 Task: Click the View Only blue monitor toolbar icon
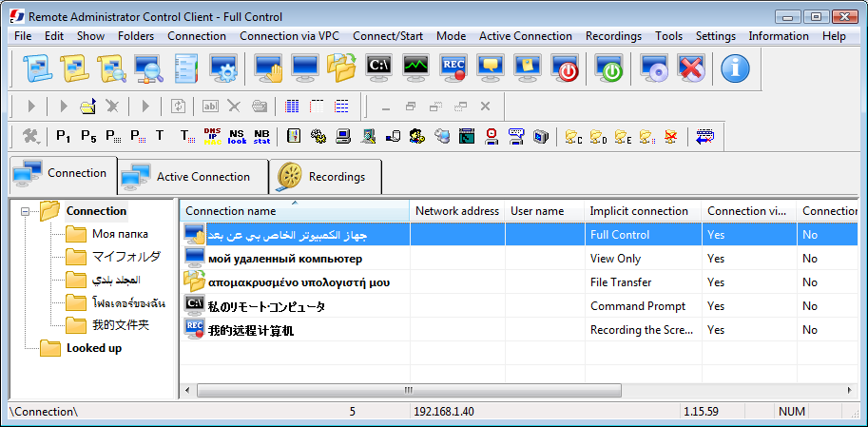(305, 68)
